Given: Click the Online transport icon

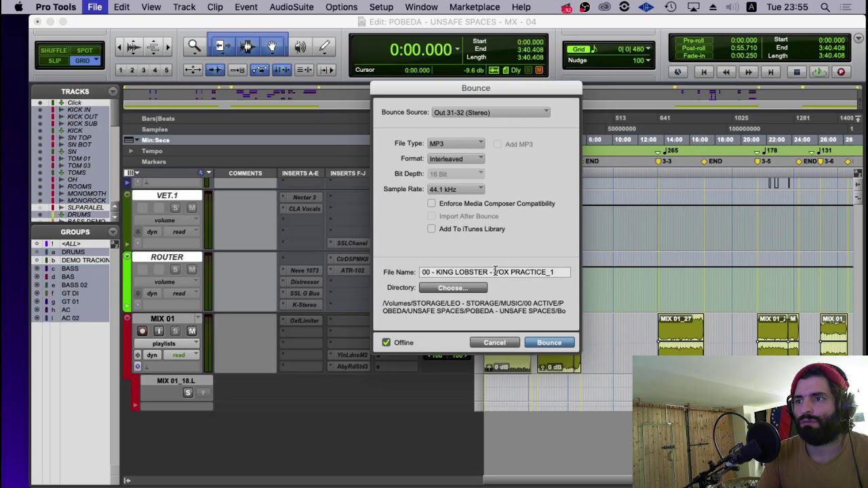Looking at the screenshot, I should [677, 72].
